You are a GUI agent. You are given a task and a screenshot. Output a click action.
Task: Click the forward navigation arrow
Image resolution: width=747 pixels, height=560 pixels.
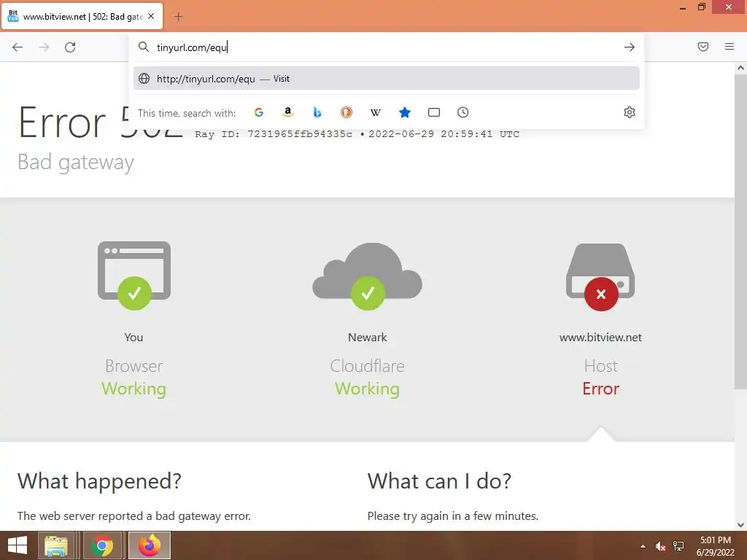[x=44, y=47]
